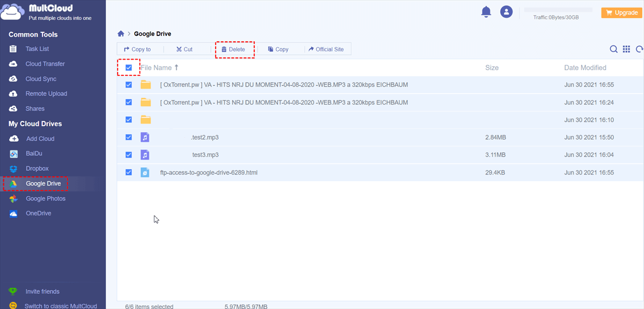Uncheck the test3.mp3 checkbox

[129, 155]
